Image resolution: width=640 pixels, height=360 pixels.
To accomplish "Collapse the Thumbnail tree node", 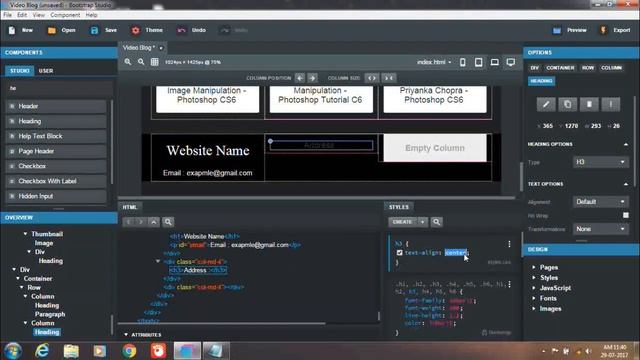I will [x=25, y=234].
